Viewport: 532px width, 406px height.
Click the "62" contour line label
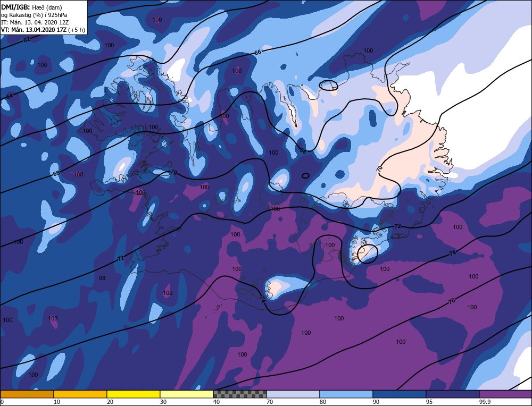tap(27, 39)
